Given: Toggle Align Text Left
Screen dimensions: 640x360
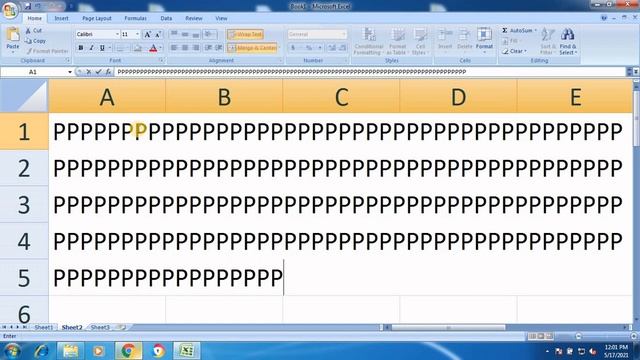Looking at the screenshot, I should (x=174, y=48).
